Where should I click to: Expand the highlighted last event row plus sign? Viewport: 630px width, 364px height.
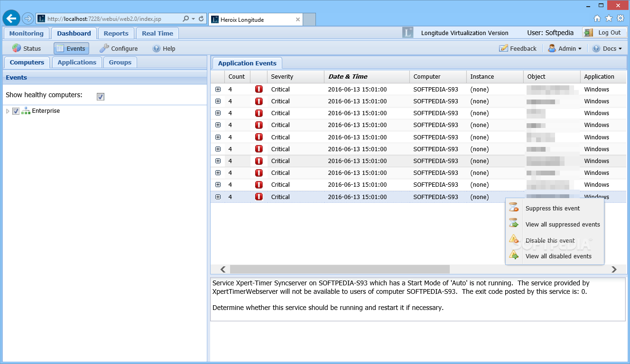(218, 197)
